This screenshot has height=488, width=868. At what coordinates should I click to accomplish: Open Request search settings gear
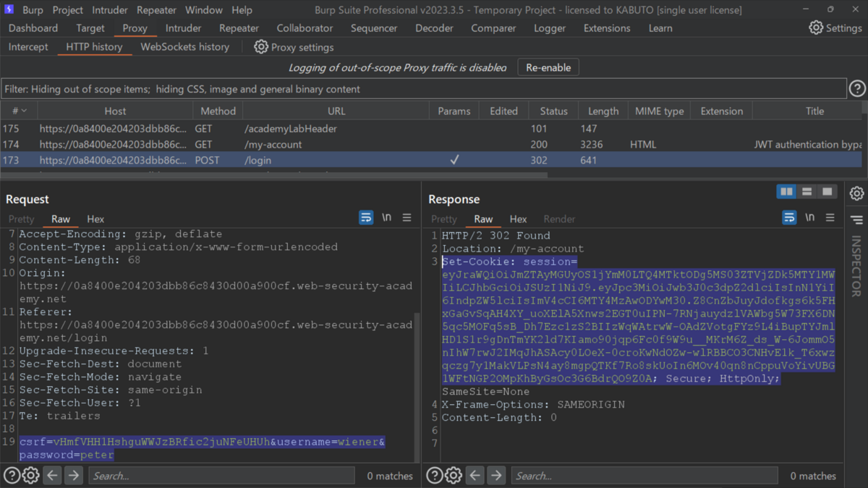coord(30,475)
